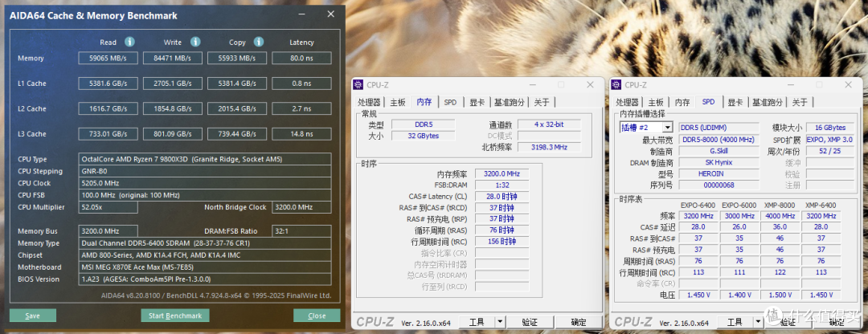Viewport: 868px width, 334px height.
Task: Click the Save button in AIDA64
Action: 33,316
